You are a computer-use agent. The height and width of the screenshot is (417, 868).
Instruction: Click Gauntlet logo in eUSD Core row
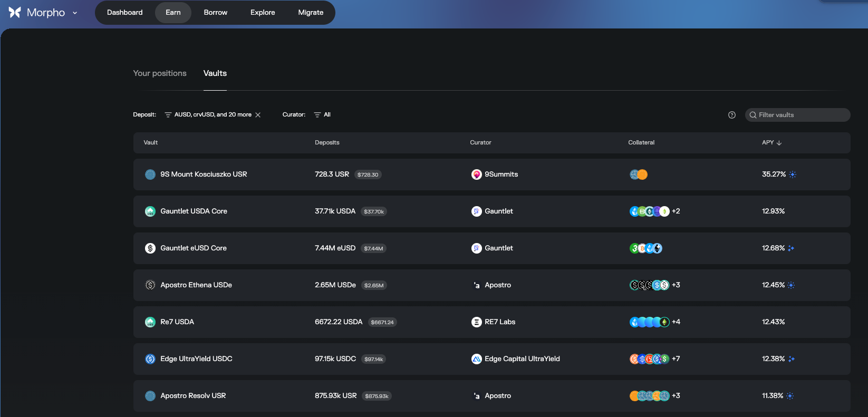tap(476, 248)
